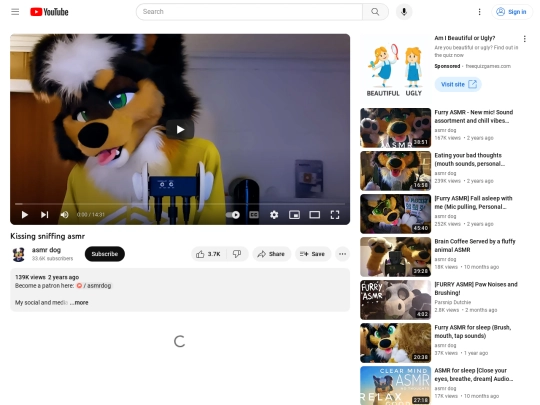
Task: Play video with center play button
Action: click(180, 129)
